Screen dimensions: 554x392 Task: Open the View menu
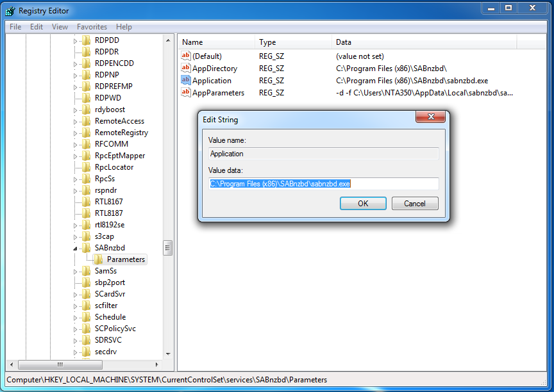click(x=60, y=27)
